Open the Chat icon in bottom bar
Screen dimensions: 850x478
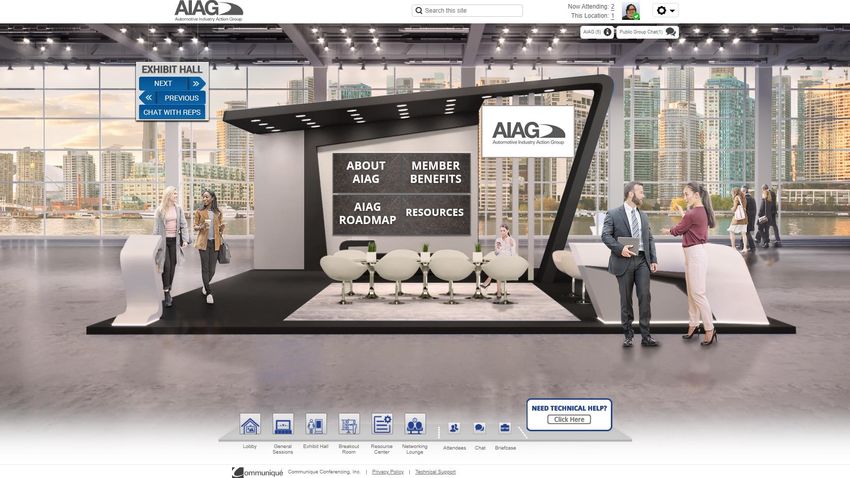click(x=480, y=428)
